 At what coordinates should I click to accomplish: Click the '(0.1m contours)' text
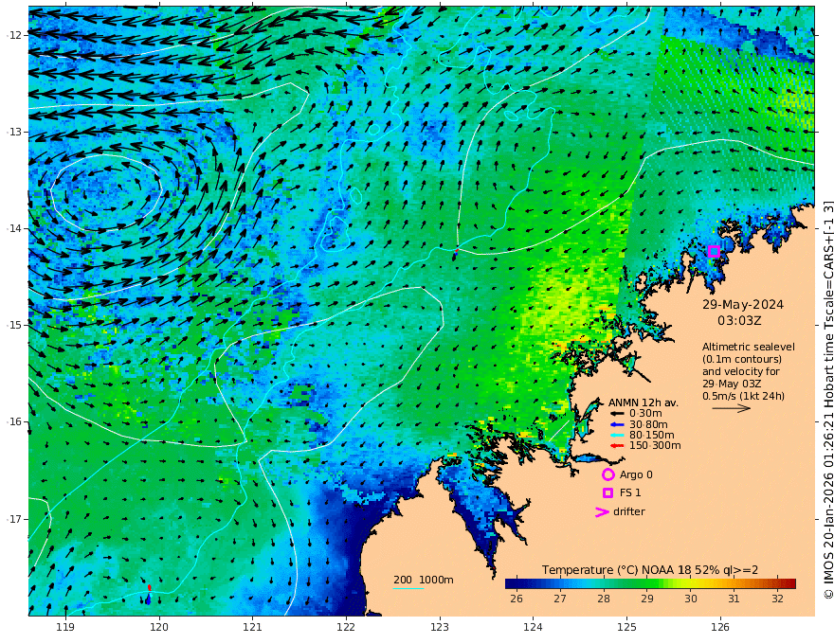(x=742, y=359)
